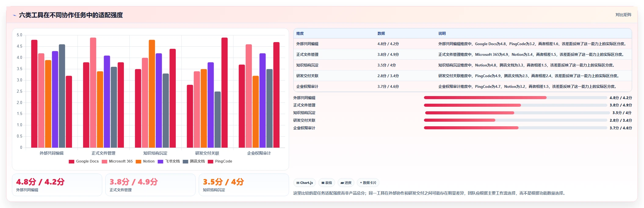
Task: Open the 4.8分 / 4.2分 data card
Action: point(57,185)
